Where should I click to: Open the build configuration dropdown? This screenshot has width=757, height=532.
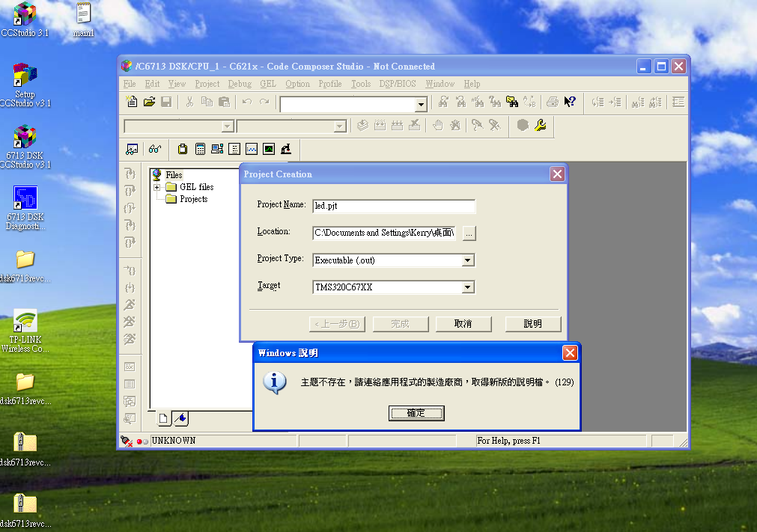340,126
